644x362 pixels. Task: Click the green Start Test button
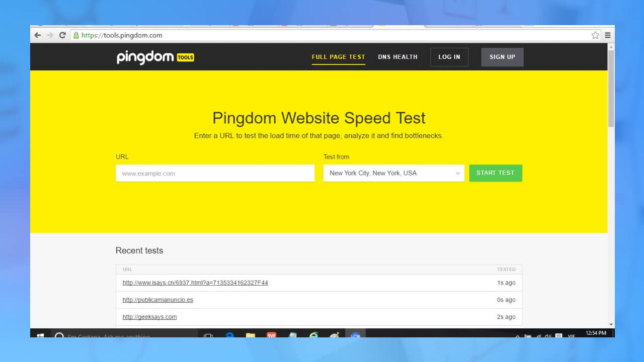point(496,173)
